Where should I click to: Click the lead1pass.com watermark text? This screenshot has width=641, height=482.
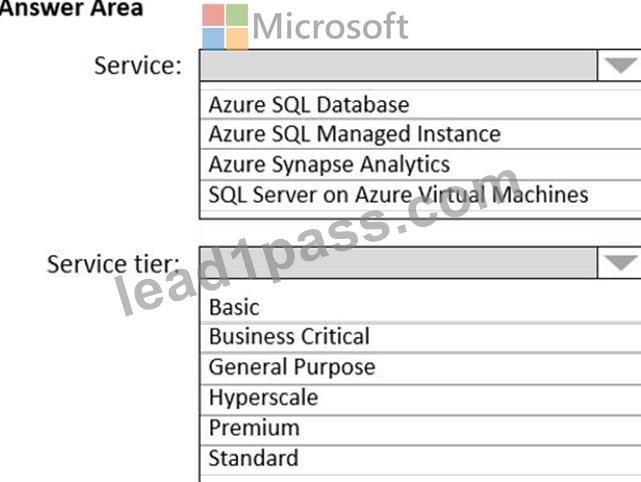[317, 241]
